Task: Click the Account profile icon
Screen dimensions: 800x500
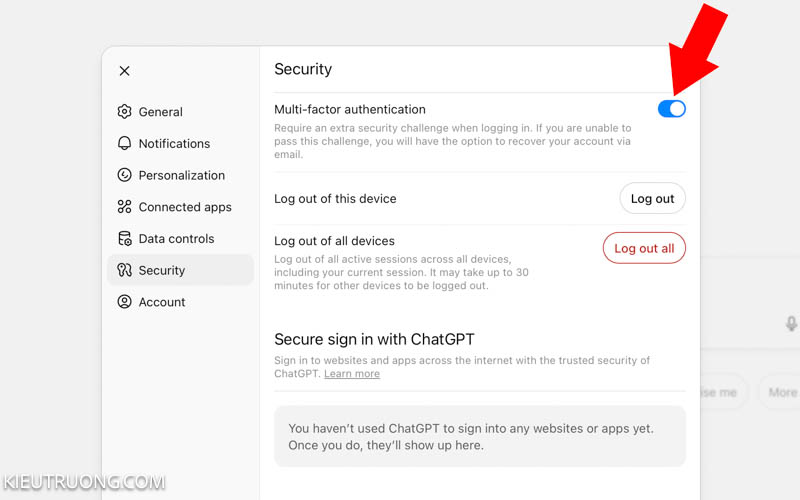Action: click(125, 302)
